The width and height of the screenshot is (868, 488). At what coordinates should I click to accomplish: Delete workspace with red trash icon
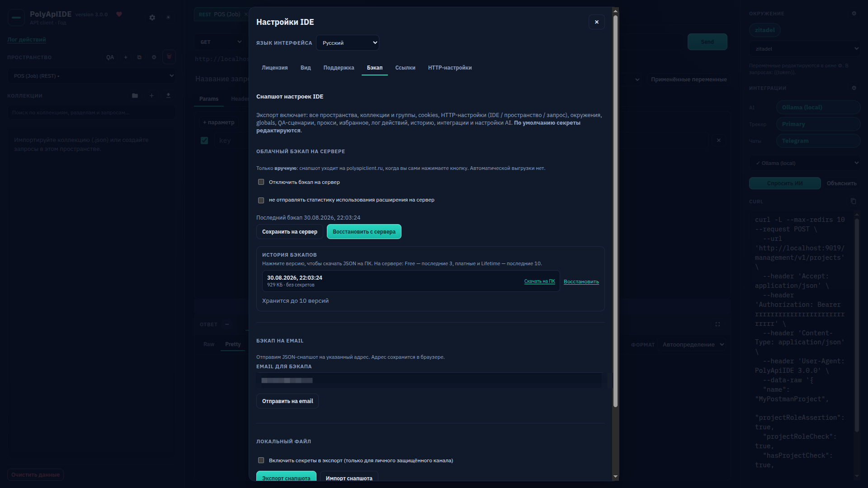coord(169,57)
